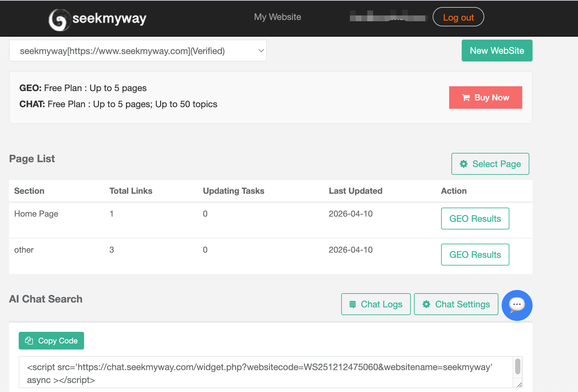Click the clipboard icon in Copy Code
The height and width of the screenshot is (392, 578).
click(29, 341)
